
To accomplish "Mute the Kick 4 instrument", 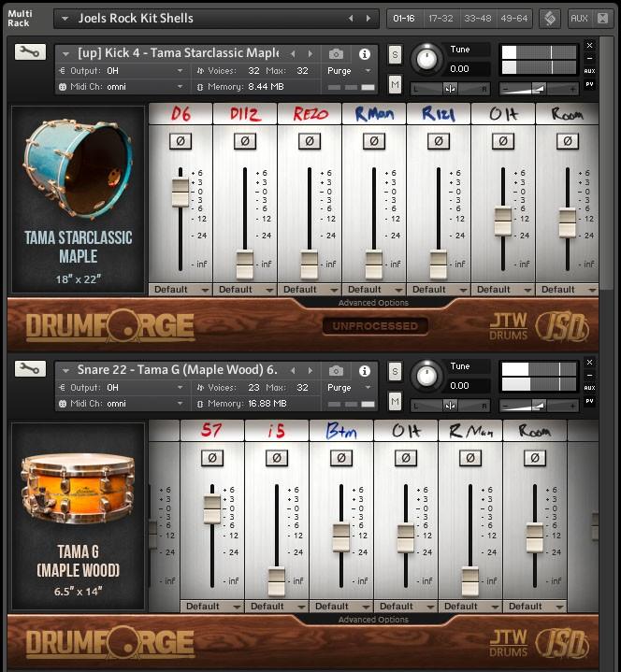I will pos(395,85).
